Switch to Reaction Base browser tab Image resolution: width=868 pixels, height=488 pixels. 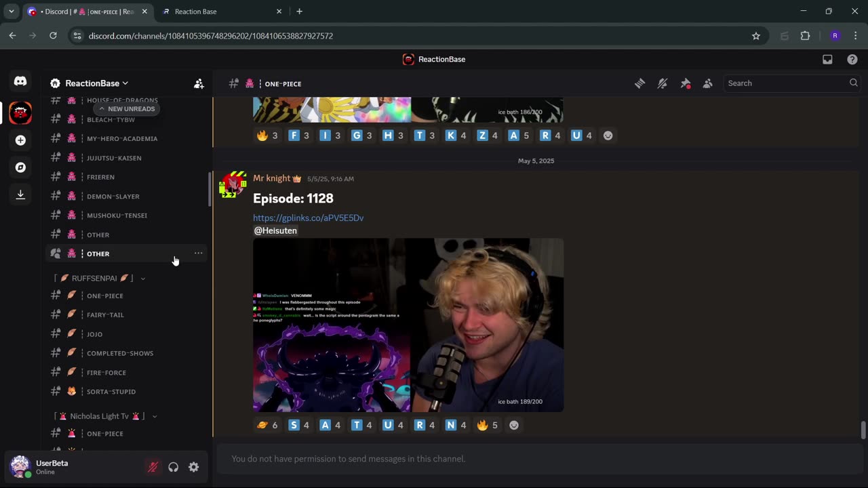(221, 12)
